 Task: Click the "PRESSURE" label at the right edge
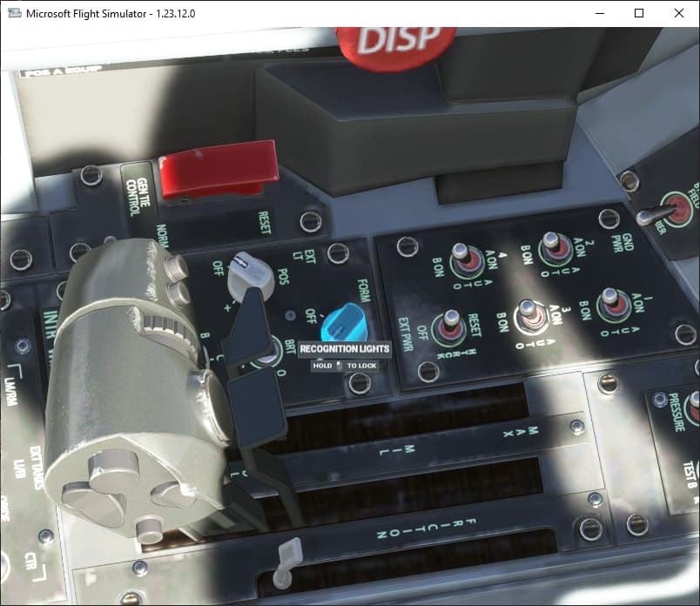[x=677, y=412]
